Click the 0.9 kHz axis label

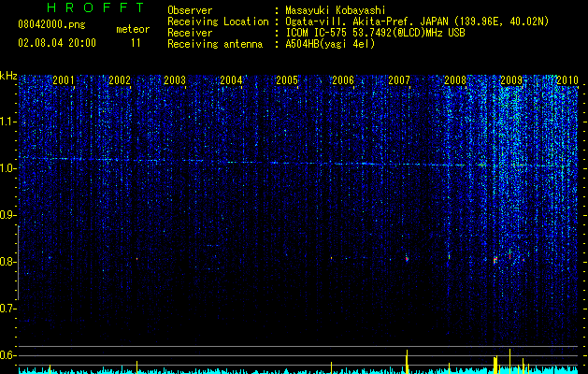click(x=7, y=215)
